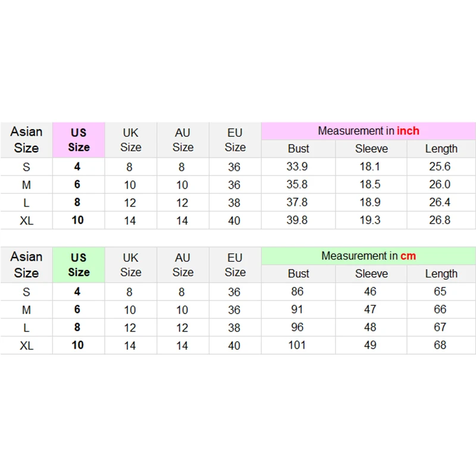Click the Asian Size header in inch table
The width and height of the screenshot is (476, 476).
[26, 140]
